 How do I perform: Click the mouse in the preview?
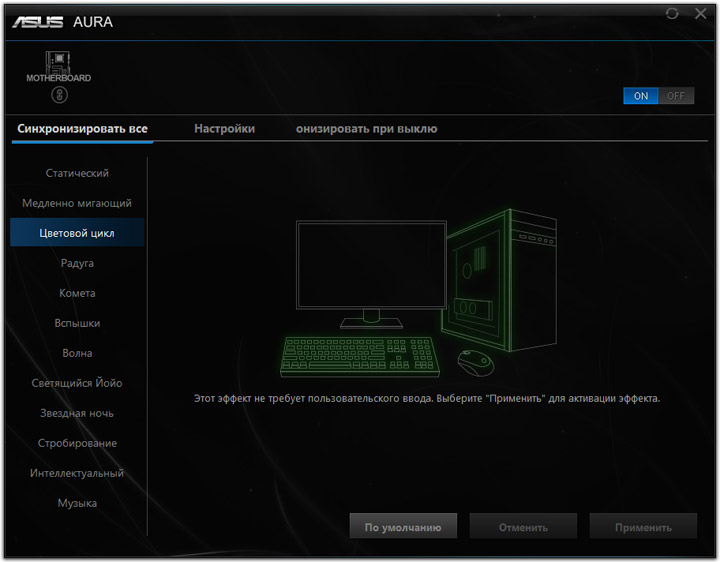476,362
